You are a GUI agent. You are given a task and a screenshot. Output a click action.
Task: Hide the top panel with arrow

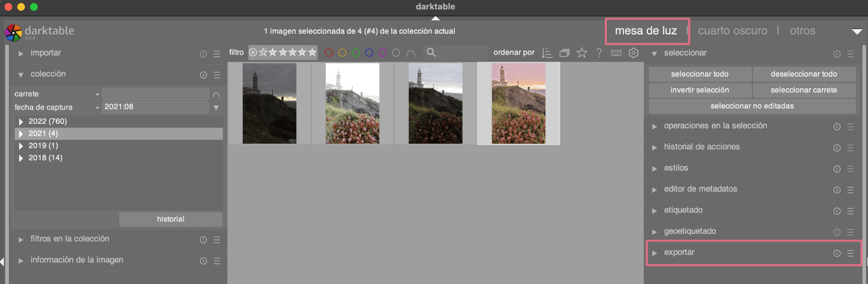point(435,18)
